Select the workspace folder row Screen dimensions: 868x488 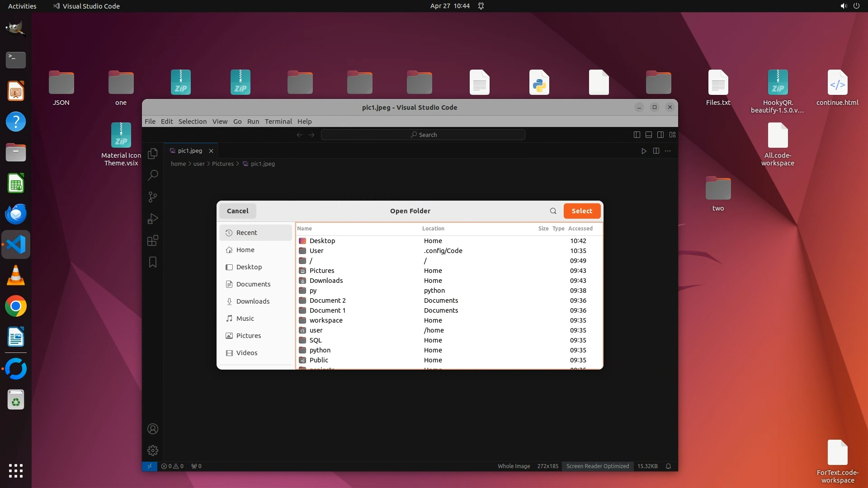coord(326,320)
